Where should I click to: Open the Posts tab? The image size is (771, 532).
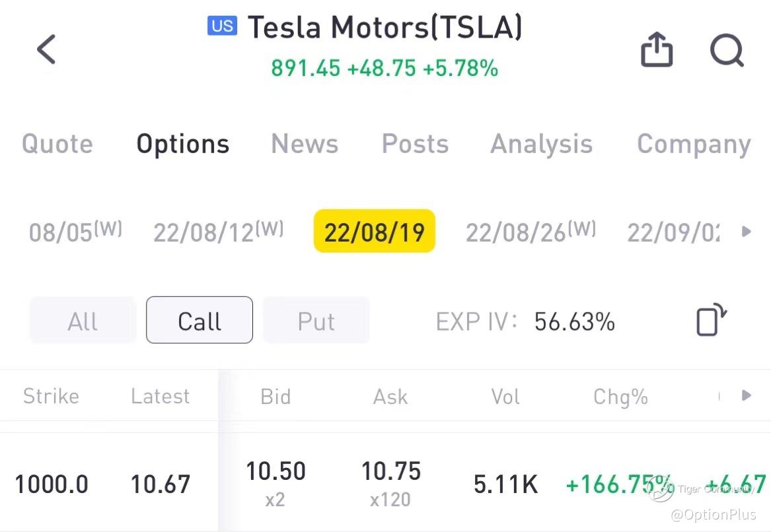415,144
